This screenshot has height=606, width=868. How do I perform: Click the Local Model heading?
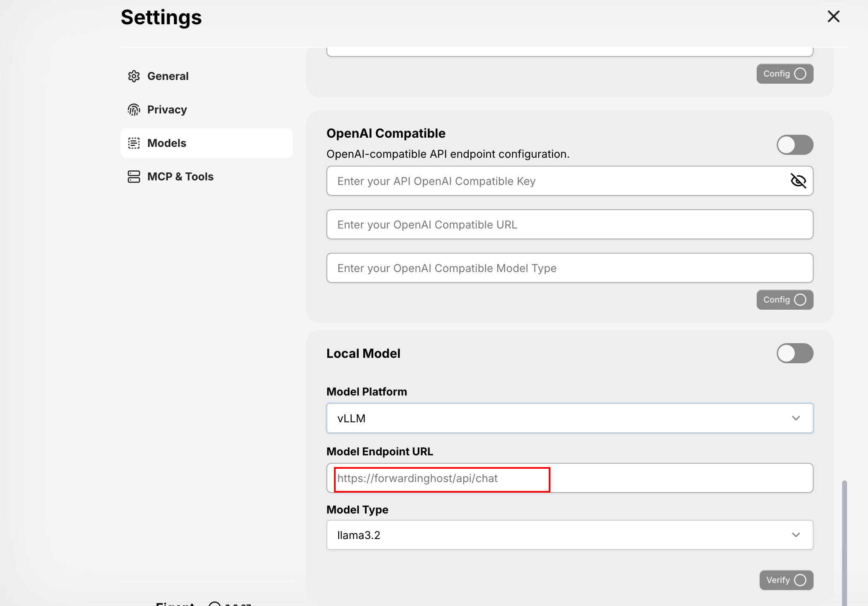click(363, 353)
